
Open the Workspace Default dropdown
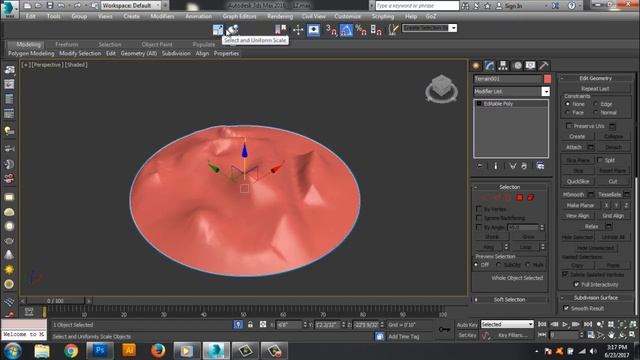131,6
